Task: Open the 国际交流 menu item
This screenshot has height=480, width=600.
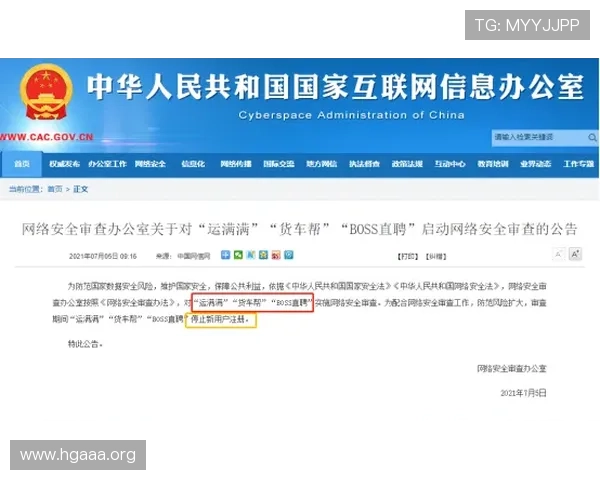Action: click(279, 164)
